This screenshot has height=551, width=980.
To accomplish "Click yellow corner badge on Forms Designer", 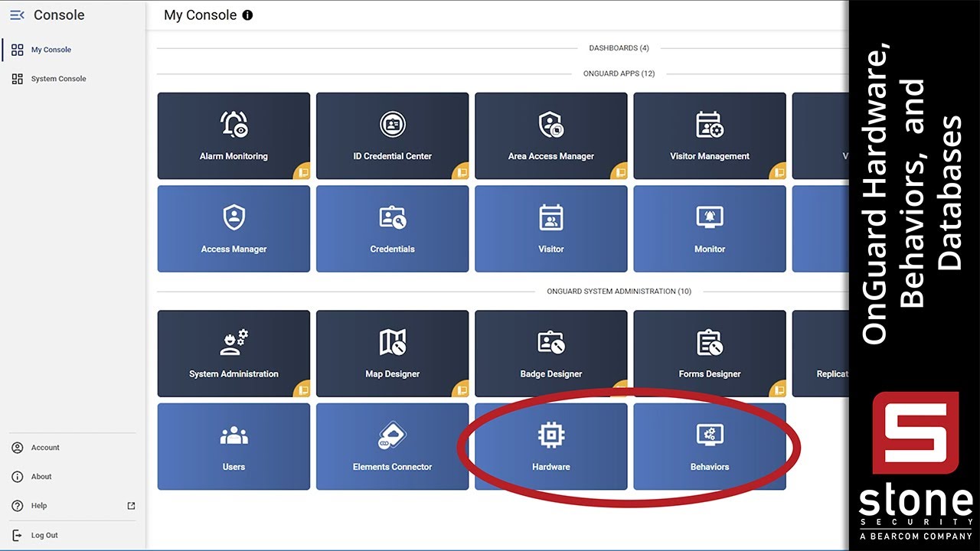I will [779, 390].
